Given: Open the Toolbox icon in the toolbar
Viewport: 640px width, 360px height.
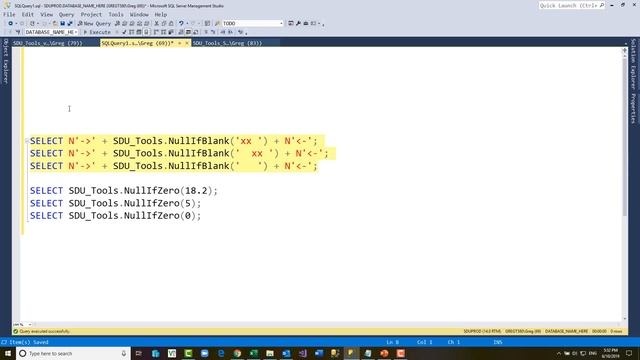Looking at the screenshot, I should 306,23.
